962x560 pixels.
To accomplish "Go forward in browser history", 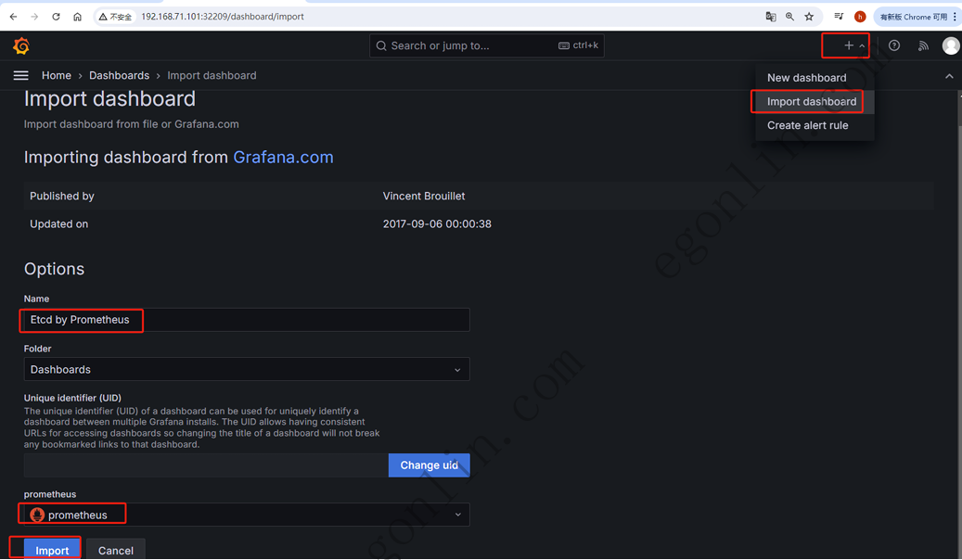I will click(x=34, y=17).
